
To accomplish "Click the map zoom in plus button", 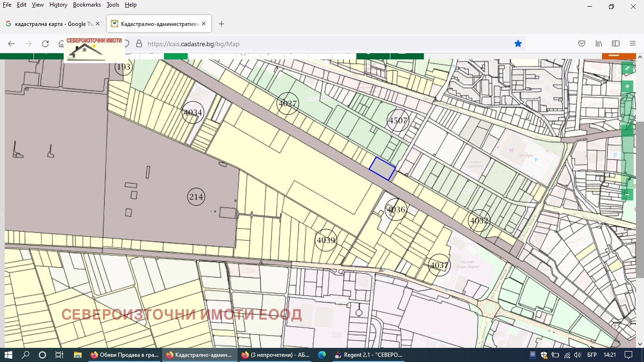I will click(x=627, y=87).
